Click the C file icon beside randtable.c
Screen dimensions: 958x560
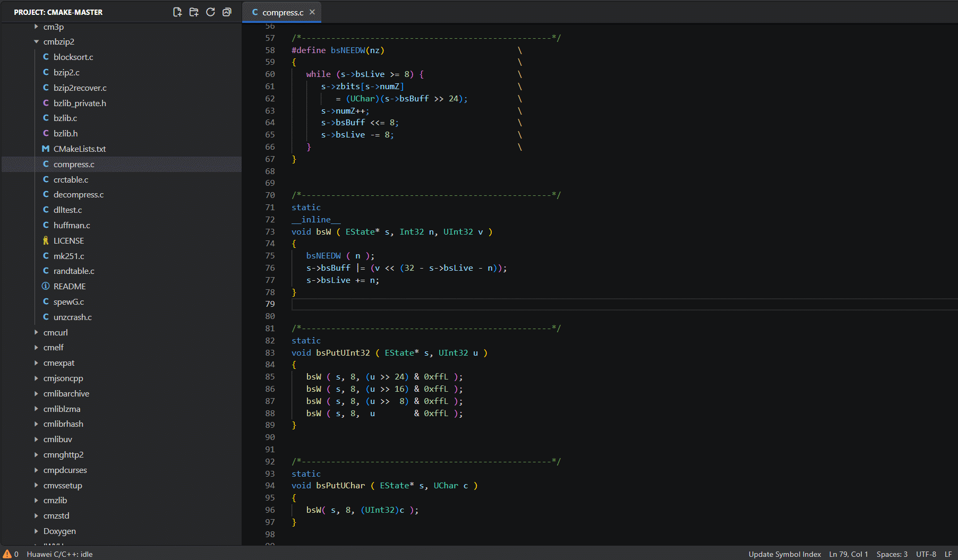pyautogui.click(x=46, y=271)
